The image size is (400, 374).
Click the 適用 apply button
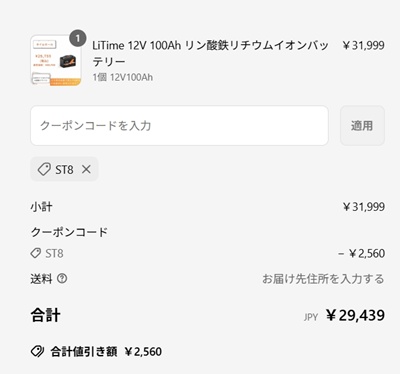(x=362, y=126)
